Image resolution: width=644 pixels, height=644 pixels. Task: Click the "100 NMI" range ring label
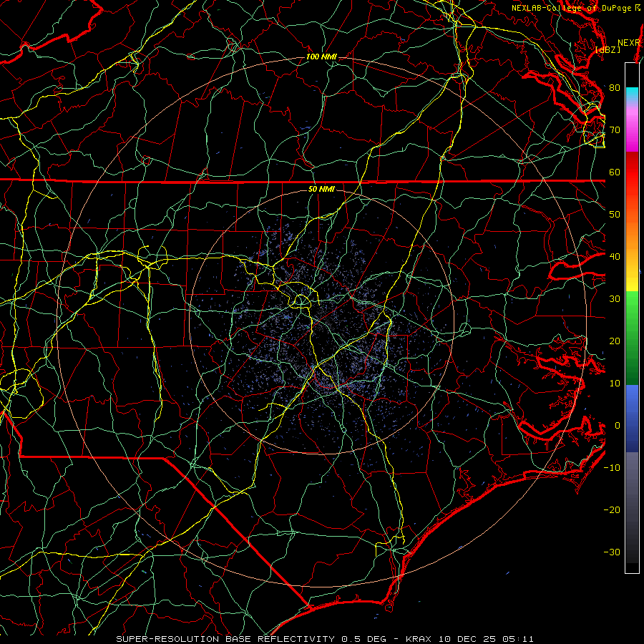click(321, 57)
